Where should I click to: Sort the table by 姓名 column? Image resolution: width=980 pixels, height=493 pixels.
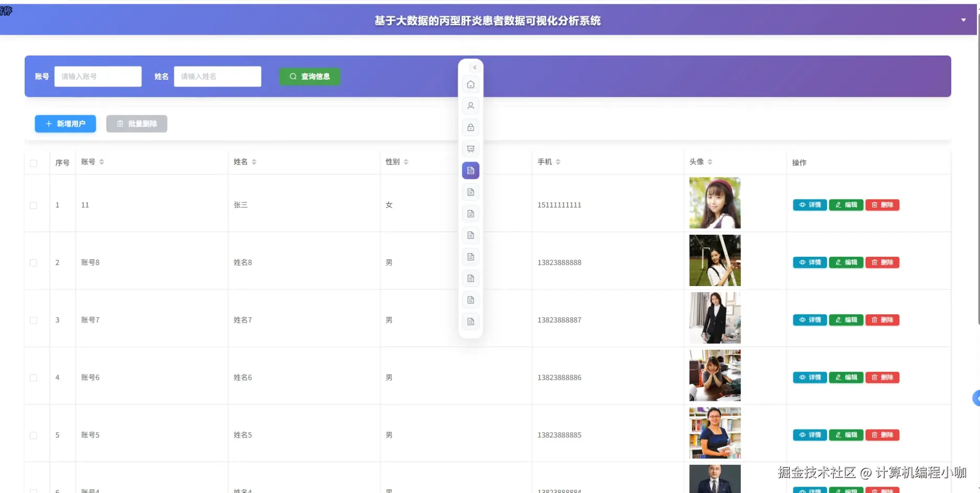pyautogui.click(x=254, y=162)
